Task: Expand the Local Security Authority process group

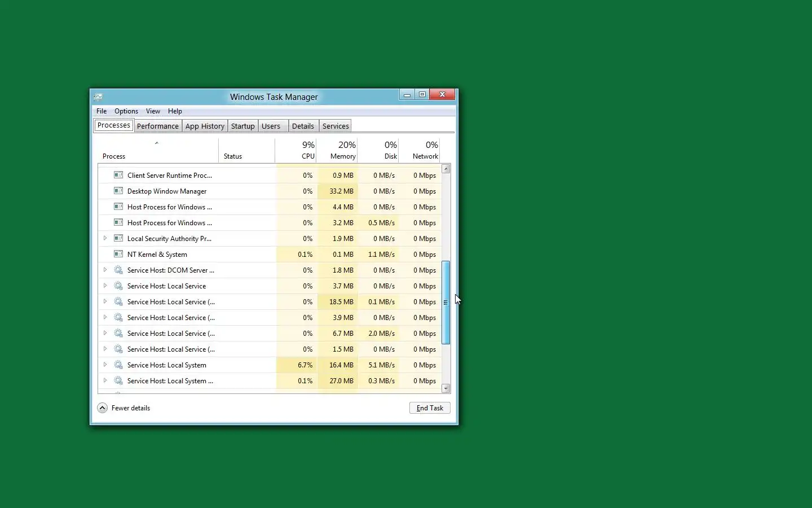Action: (105, 238)
